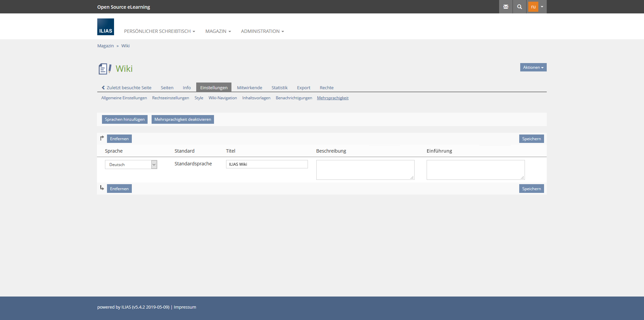
Task: Click the resize handle of Einführung textarea
Action: [523, 177]
